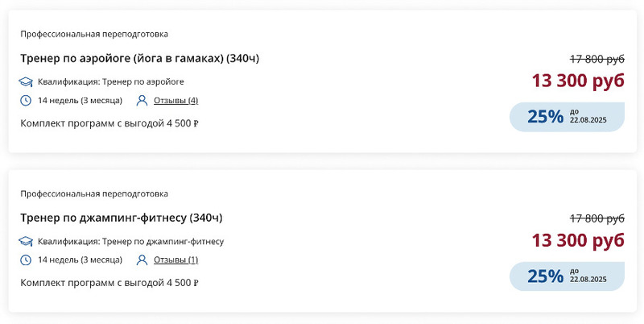This screenshot has height=324, width=644.
Task: Click Комплект программ text in jumping-fitness card
Action: tap(109, 283)
